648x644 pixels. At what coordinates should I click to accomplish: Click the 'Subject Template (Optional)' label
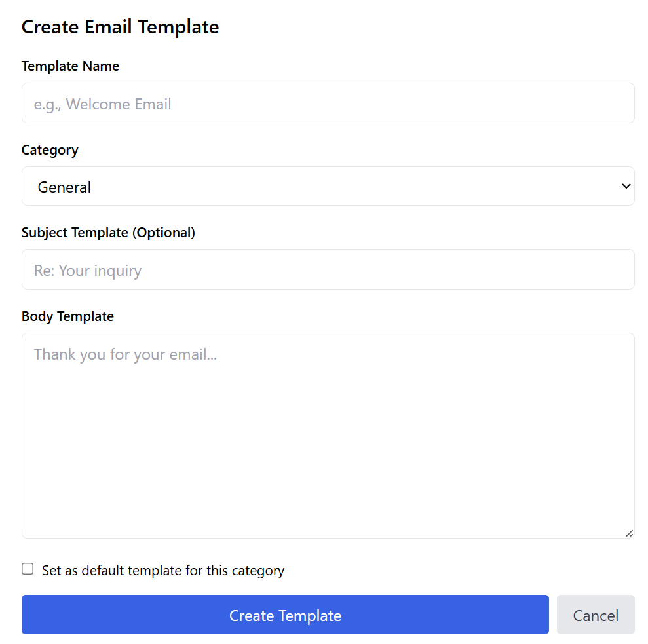pos(108,233)
